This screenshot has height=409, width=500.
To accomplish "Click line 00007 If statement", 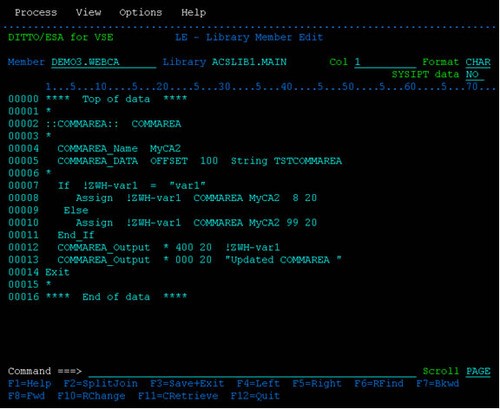I will tap(132, 186).
